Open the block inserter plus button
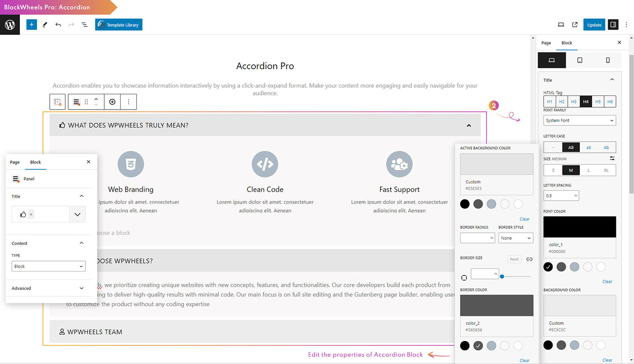The image size is (634, 364). point(31,25)
